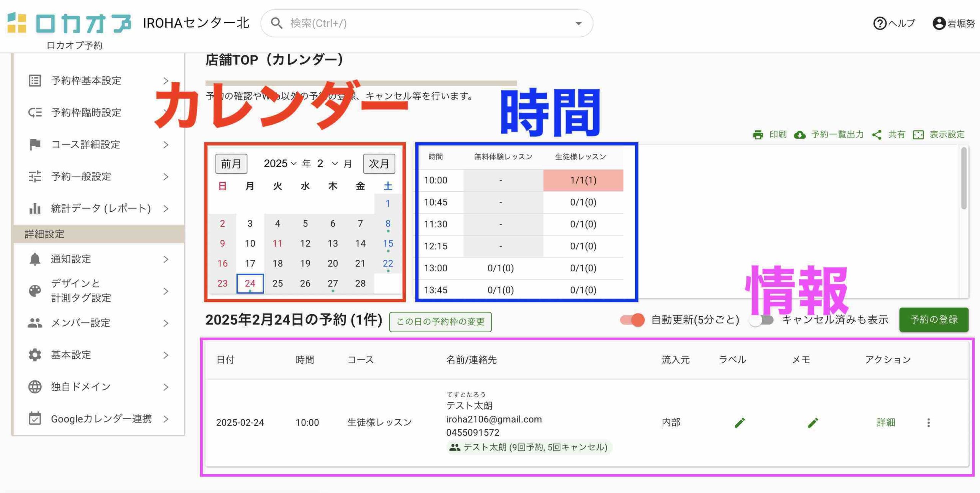Open the month dropdown in calendar
This screenshot has height=493, width=980.
328,164
